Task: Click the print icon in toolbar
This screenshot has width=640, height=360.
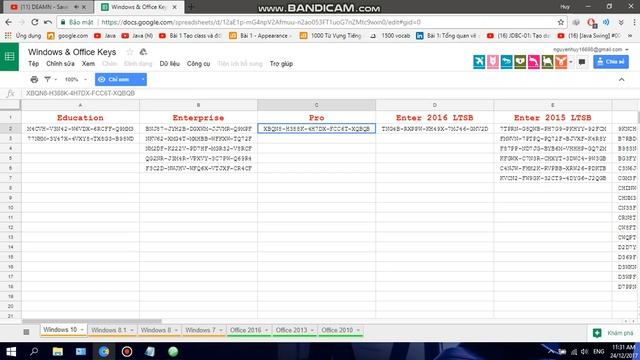Action: (x=34, y=79)
